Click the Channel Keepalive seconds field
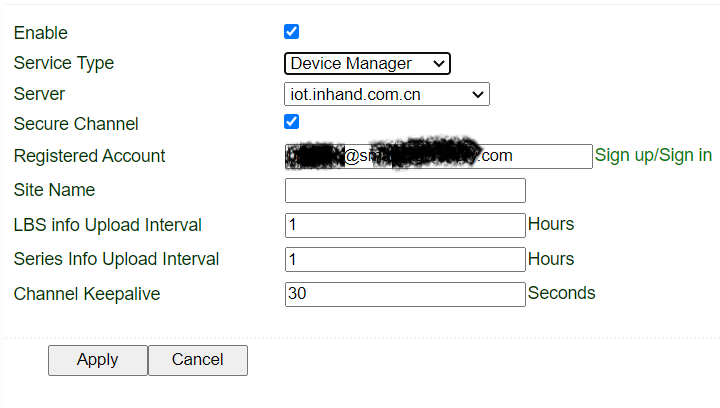This screenshot has height=408, width=720. click(x=405, y=294)
